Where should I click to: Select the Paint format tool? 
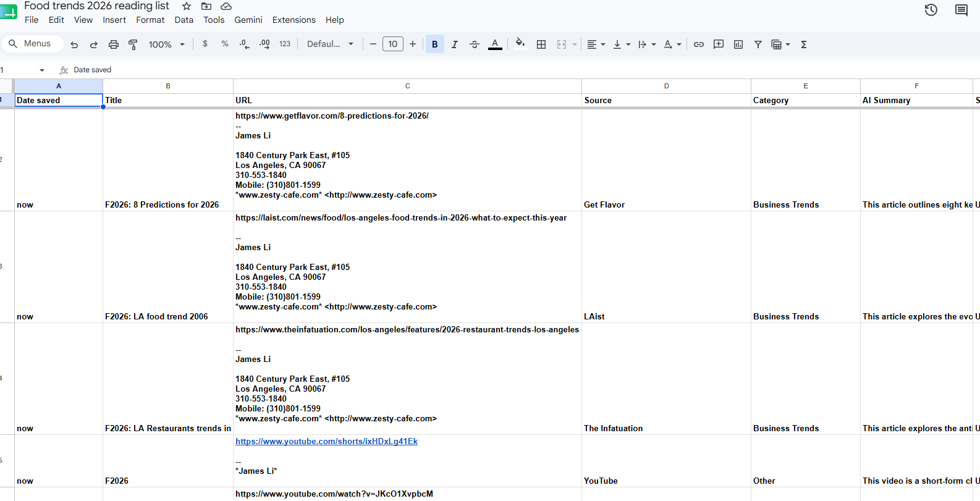click(133, 44)
